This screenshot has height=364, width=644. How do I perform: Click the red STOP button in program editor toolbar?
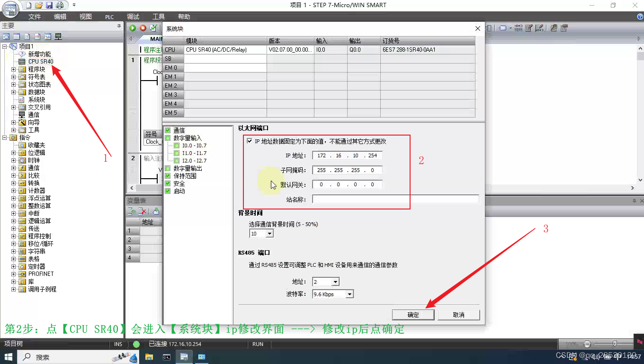pos(143,28)
